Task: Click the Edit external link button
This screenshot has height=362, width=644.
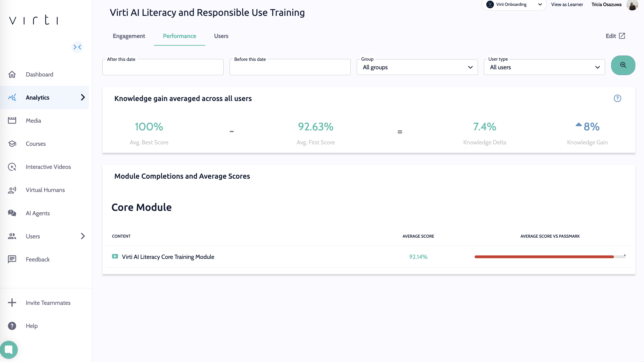Action: pos(615,36)
